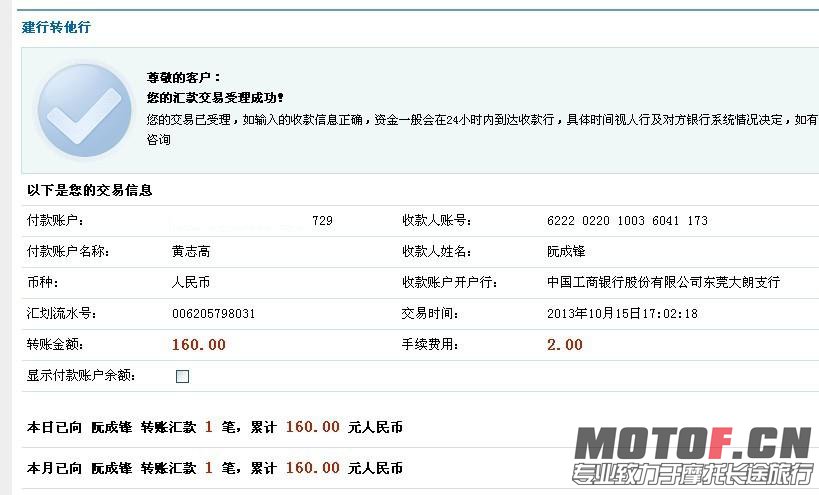Viewport: 819px width, 495px height.
Task: Click transaction time 2013年10月15日17:02:18
Action: [622, 313]
